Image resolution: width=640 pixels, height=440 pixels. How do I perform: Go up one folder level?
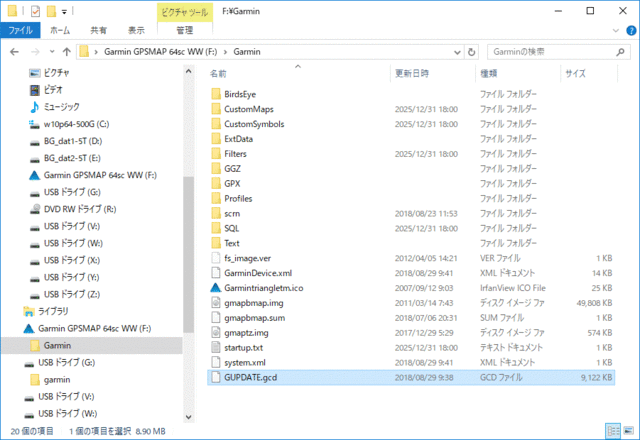coord(67,52)
